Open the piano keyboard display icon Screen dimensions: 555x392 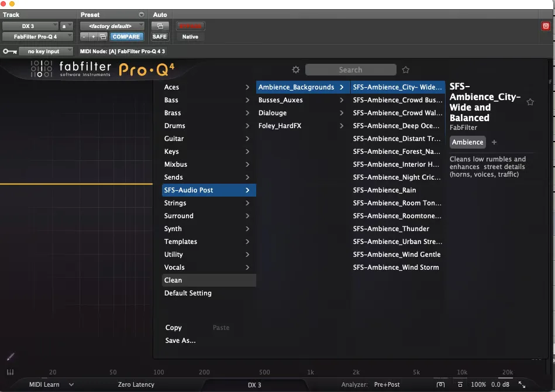click(x=11, y=372)
